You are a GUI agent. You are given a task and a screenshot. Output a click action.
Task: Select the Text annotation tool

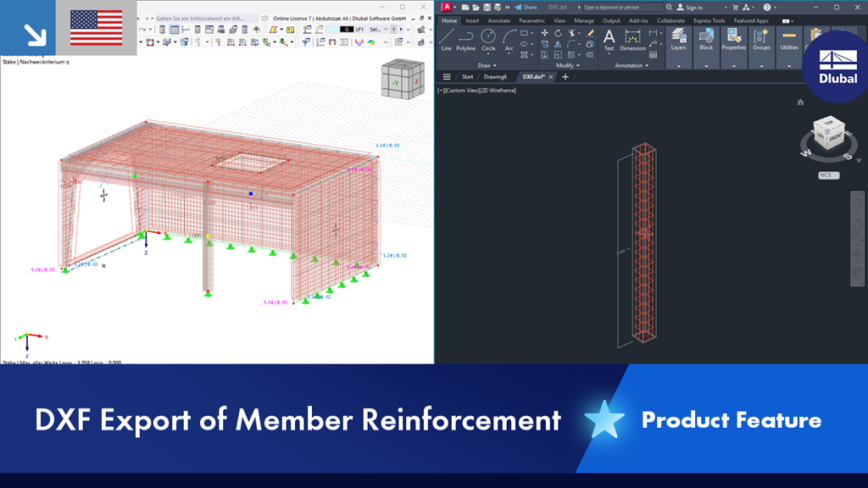point(609,40)
